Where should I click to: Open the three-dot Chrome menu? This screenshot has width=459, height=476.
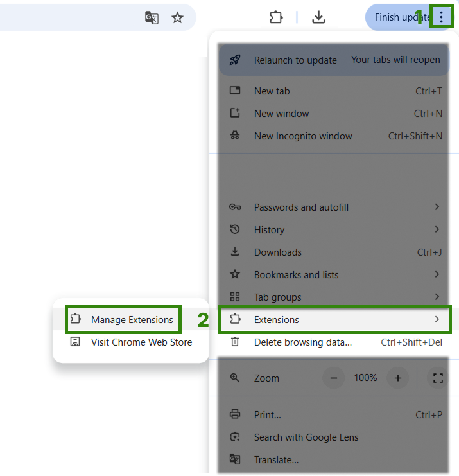(x=442, y=17)
